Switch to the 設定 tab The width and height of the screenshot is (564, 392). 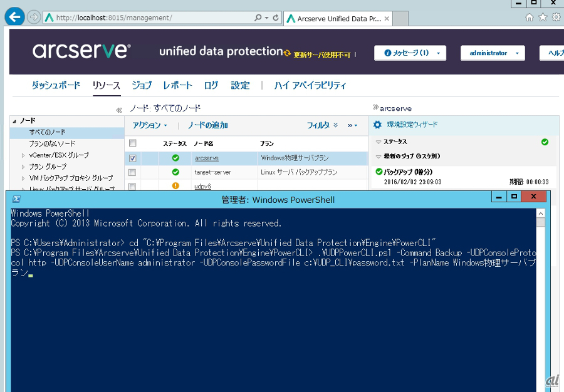(240, 85)
